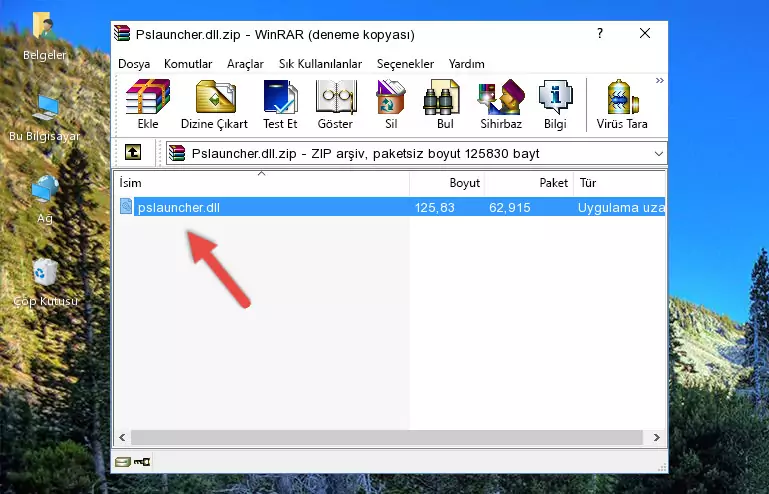Click the Dizine Çıkart extract icon
769x494 pixels.
[215, 104]
